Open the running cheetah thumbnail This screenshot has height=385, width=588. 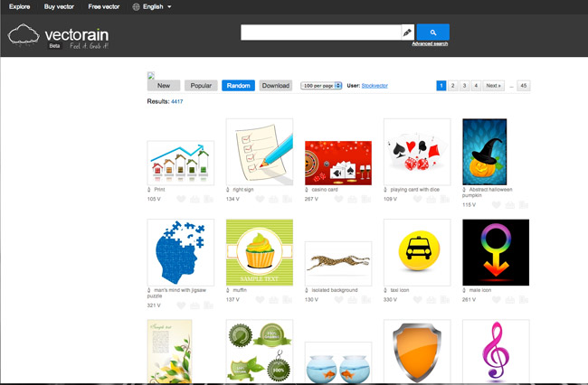[x=338, y=264]
